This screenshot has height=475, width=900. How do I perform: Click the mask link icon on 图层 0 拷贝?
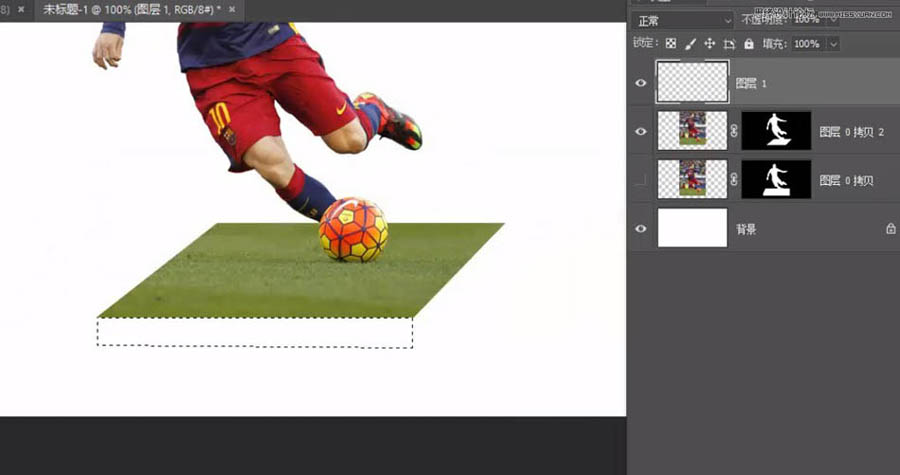734,180
